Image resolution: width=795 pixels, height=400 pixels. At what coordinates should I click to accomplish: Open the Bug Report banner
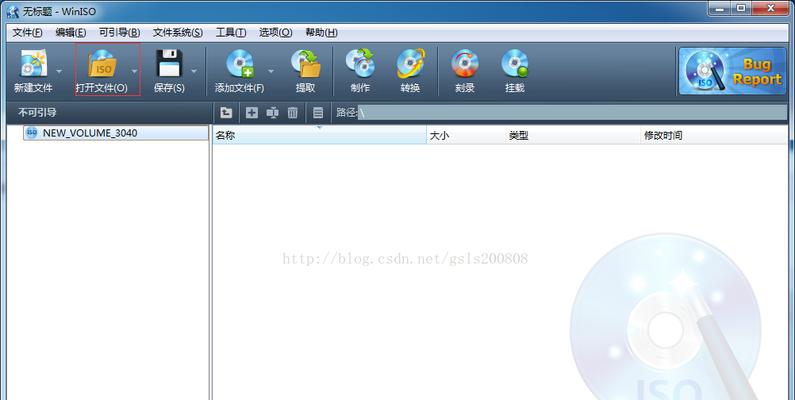click(732, 71)
